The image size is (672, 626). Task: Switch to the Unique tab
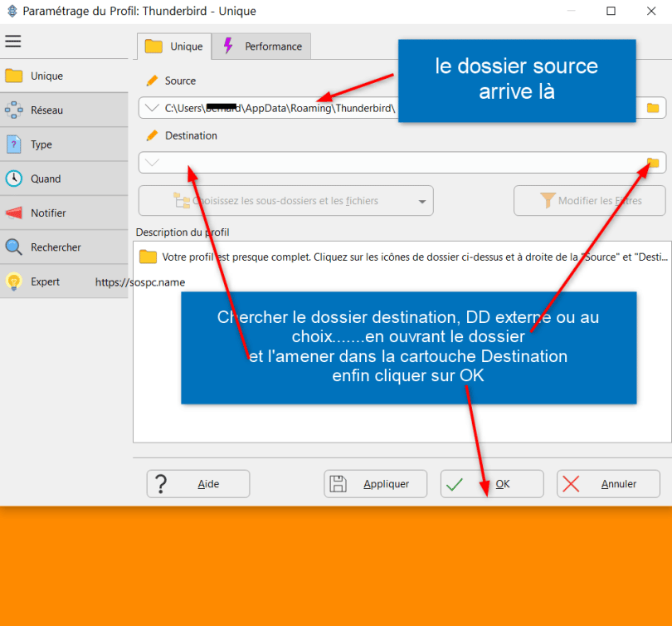click(174, 46)
